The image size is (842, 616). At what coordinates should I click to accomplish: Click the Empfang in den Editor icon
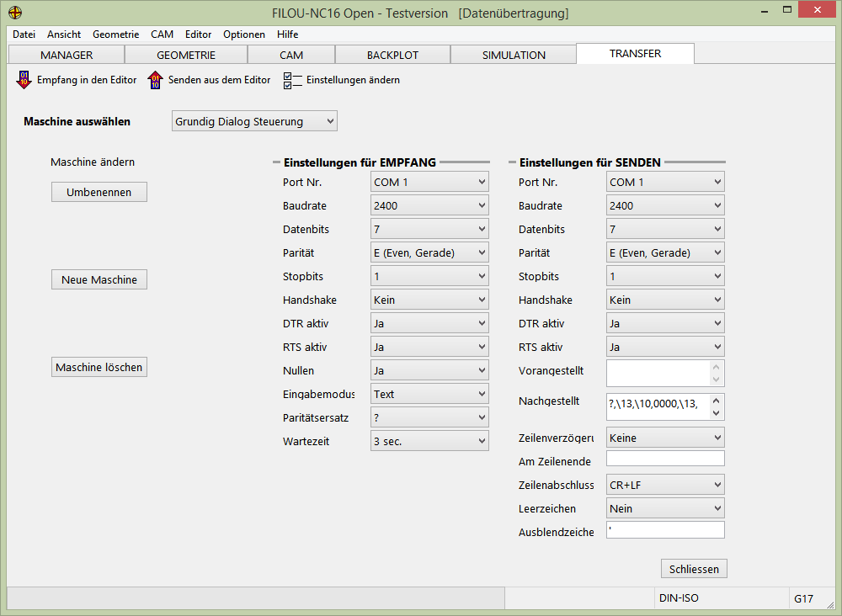point(24,80)
